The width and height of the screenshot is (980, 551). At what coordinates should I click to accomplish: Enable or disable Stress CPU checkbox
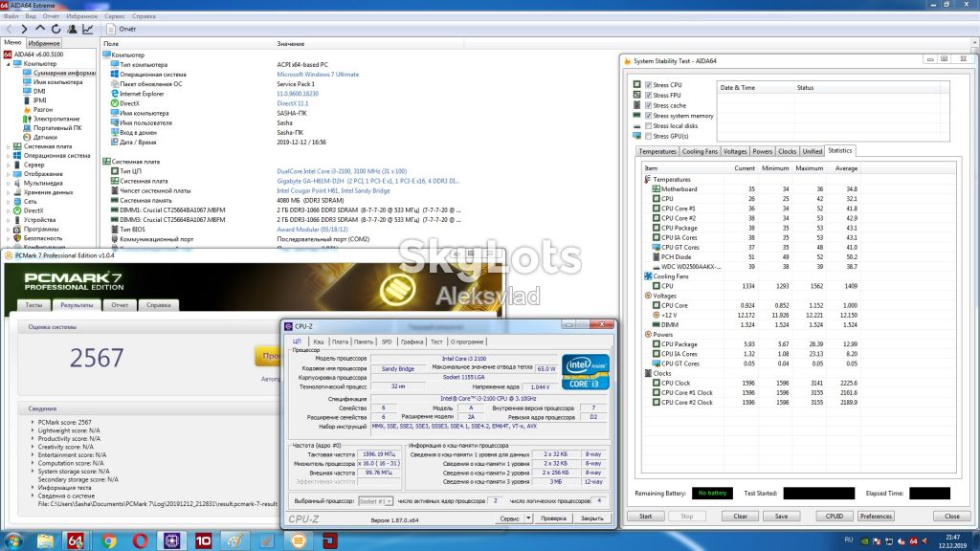(x=649, y=85)
